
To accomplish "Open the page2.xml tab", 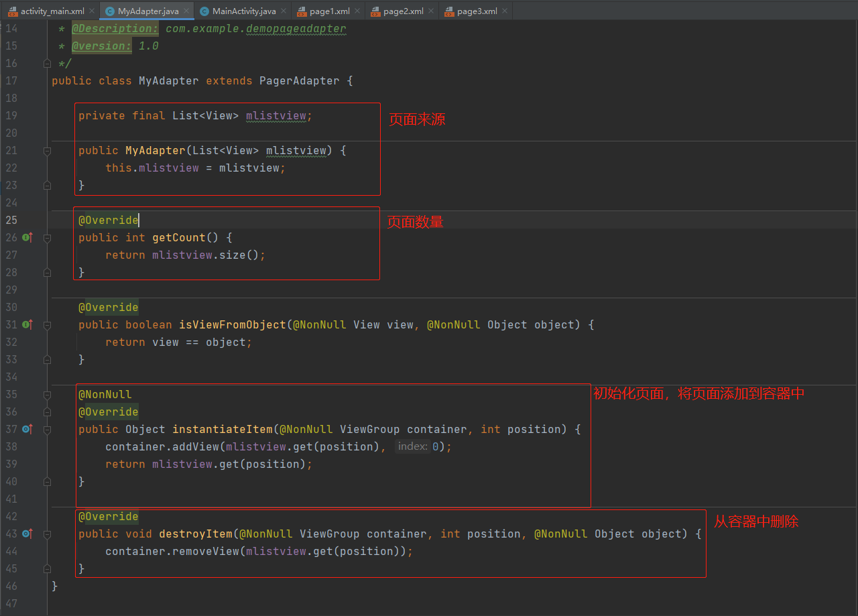I will click(x=404, y=11).
